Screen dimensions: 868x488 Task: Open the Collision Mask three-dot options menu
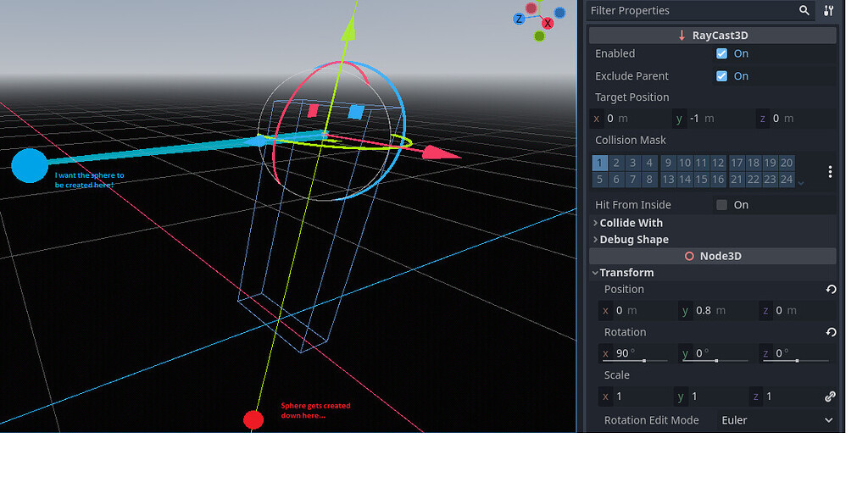tap(829, 171)
